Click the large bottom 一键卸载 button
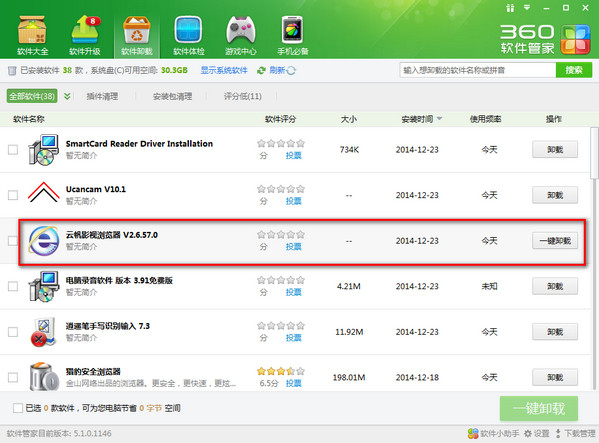Image resolution: width=599 pixels, height=443 pixels. pyautogui.click(x=539, y=408)
